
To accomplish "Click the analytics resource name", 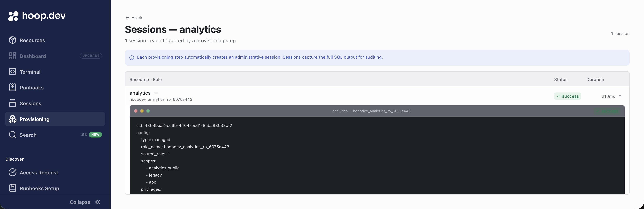I will click(x=140, y=93).
